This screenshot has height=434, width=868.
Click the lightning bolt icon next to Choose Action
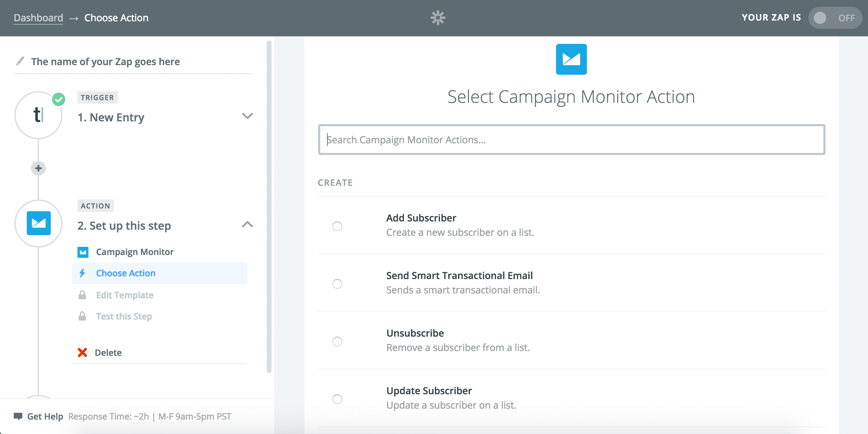pyautogui.click(x=82, y=273)
